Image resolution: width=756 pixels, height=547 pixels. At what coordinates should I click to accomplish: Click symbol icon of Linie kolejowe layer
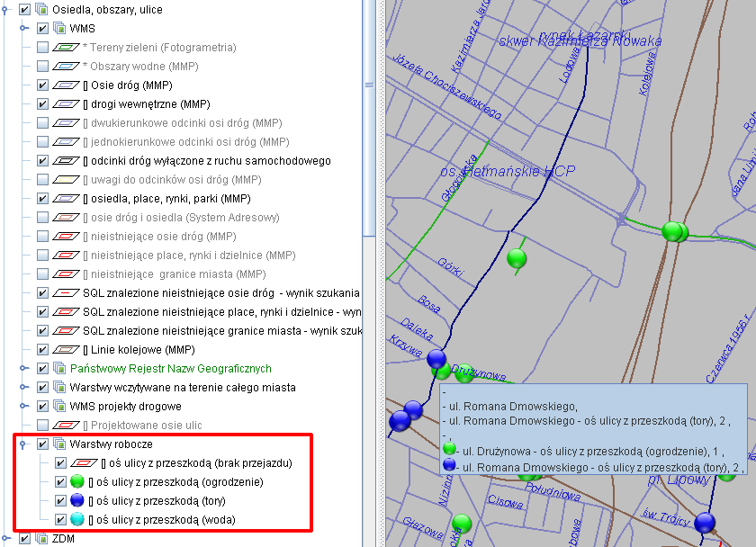[x=67, y=350]
